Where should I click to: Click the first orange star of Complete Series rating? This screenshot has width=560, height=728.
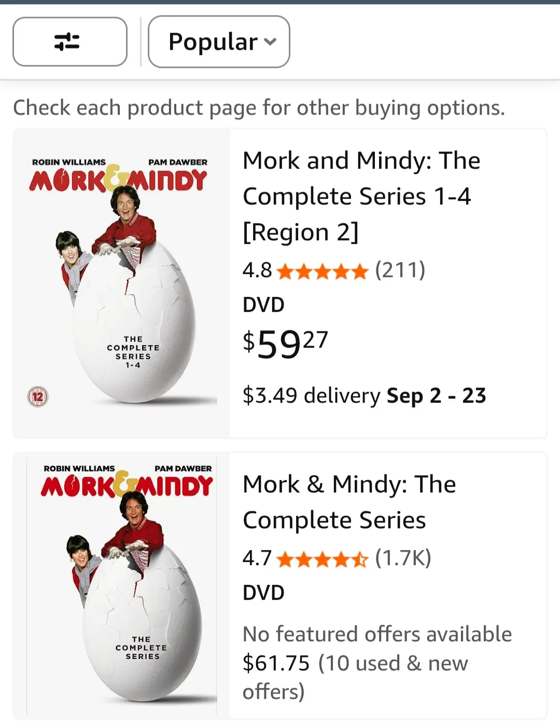pyautogui.click(x=284, y=559)
